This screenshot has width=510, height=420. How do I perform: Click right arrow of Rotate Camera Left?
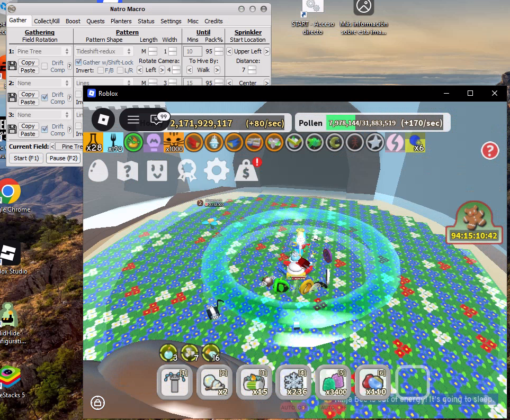click(162, 70)
